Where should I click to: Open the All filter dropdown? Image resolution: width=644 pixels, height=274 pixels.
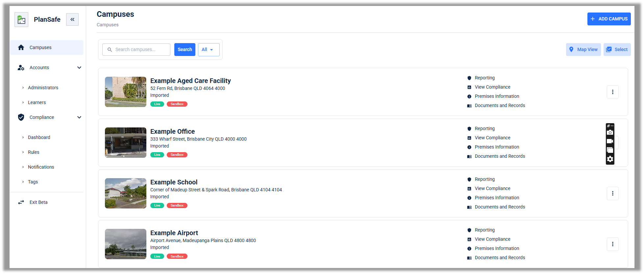(209, 49)
